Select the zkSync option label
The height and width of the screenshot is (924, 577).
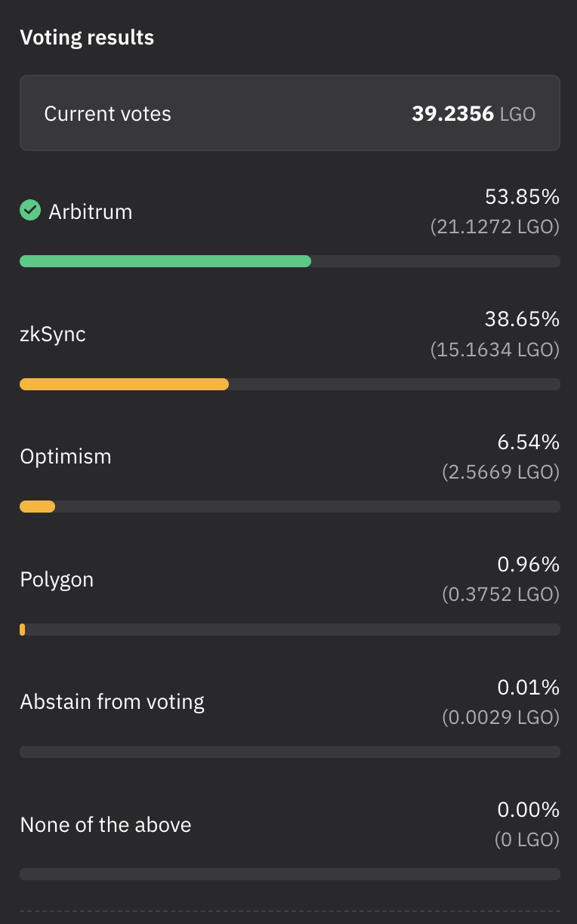point(53,334)
